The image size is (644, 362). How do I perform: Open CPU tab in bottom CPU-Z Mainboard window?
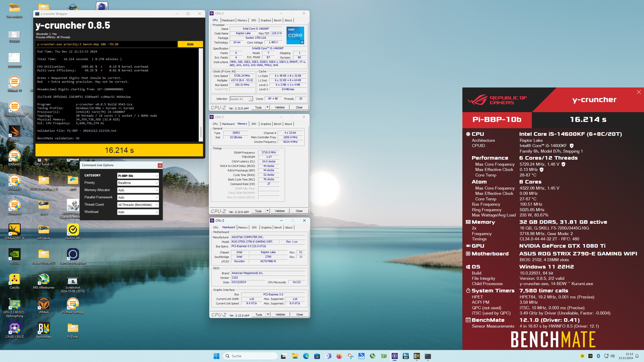tap(216, 228)
